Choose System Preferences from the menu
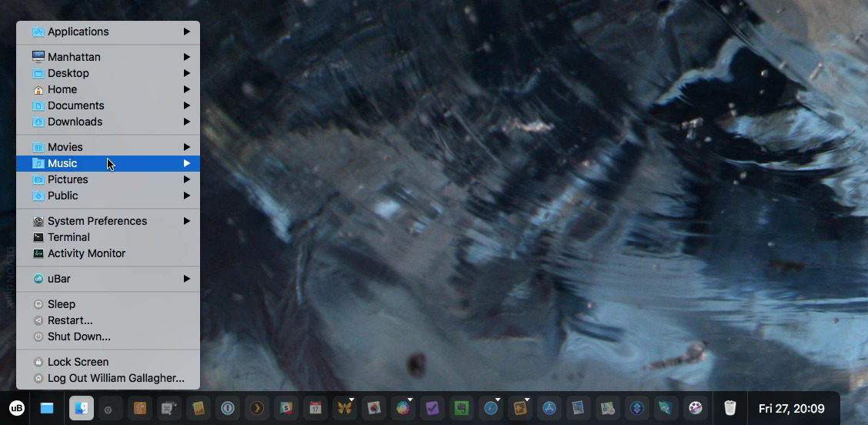The width and height of the screenshot is (868, 425). click(x=108, y=221)
